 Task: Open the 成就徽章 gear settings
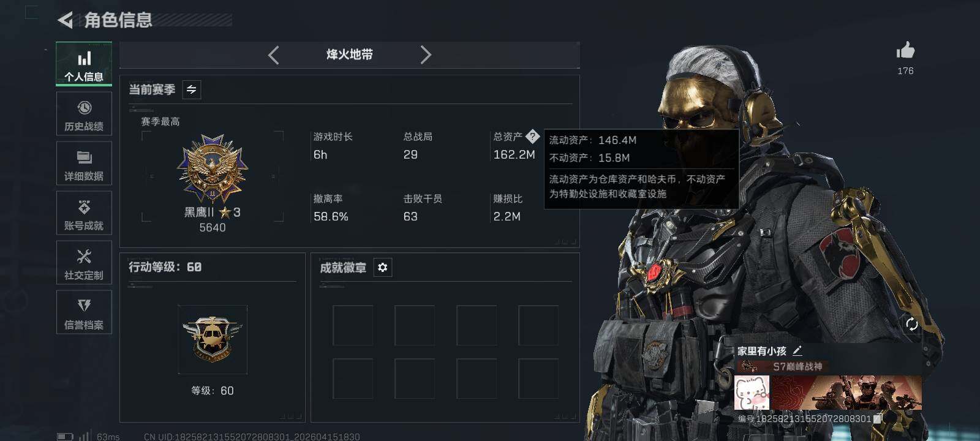pos(383,268)
